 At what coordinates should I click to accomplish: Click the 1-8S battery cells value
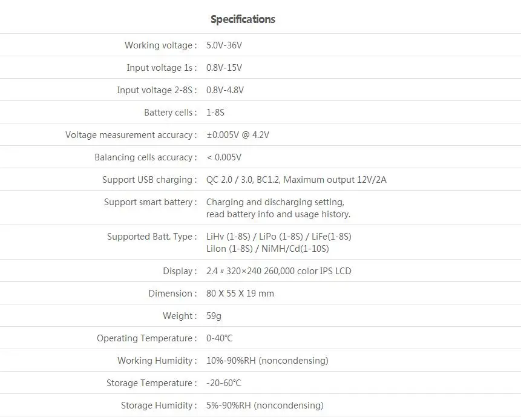(215, 113)
